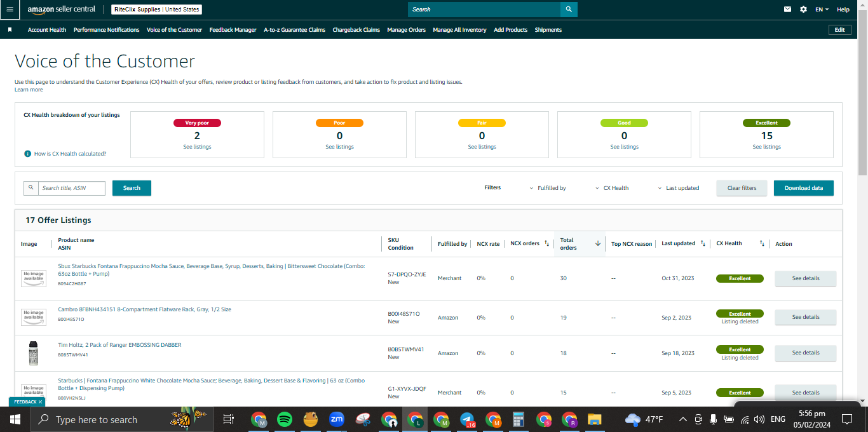
Task: Click the Help link in header
Action: 843,10
